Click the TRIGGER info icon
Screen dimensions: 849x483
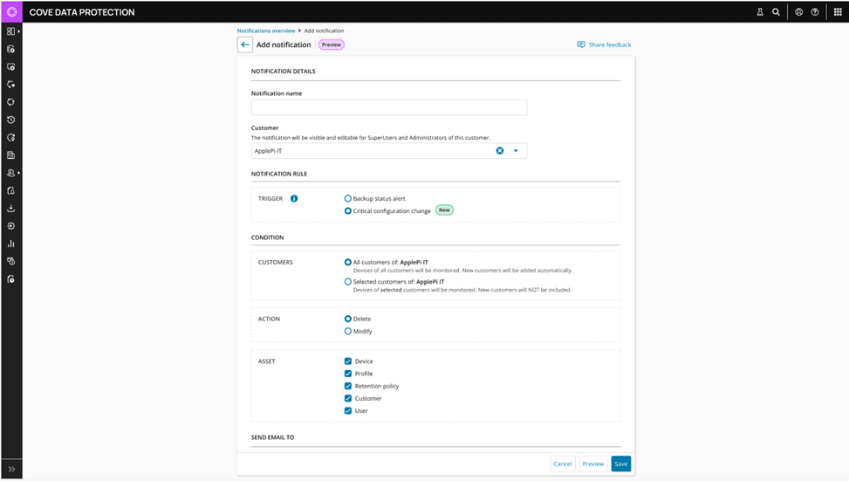[x=294, y=198]
